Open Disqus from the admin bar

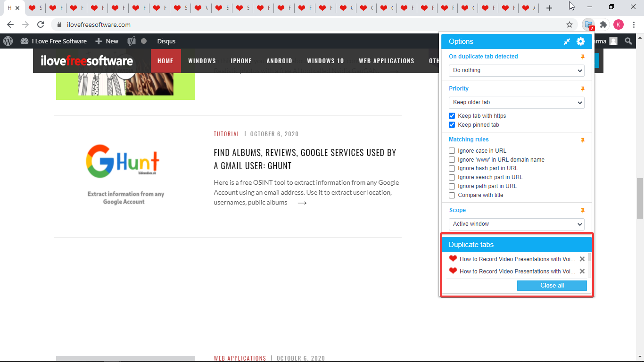point(166,41)
